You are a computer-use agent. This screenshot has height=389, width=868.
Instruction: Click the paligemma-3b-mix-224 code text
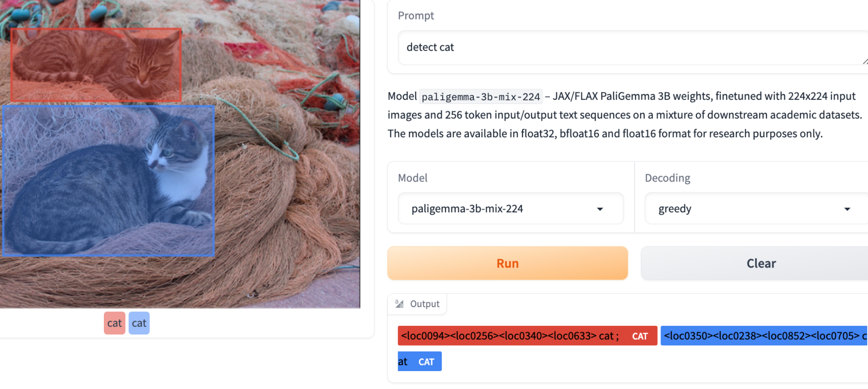(x=481, y=97)
